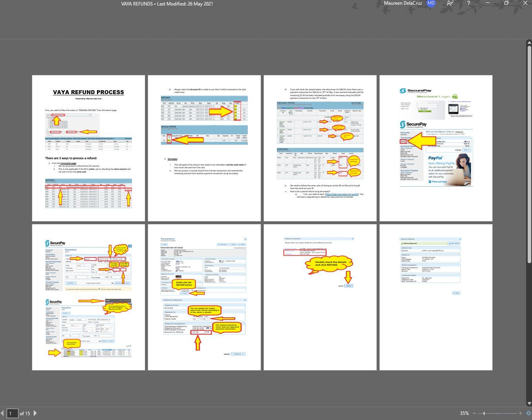The height and width of the screenshot is (420, 532).
Task: Select the SecurePay Transactions search page
Action: [88, 297]
